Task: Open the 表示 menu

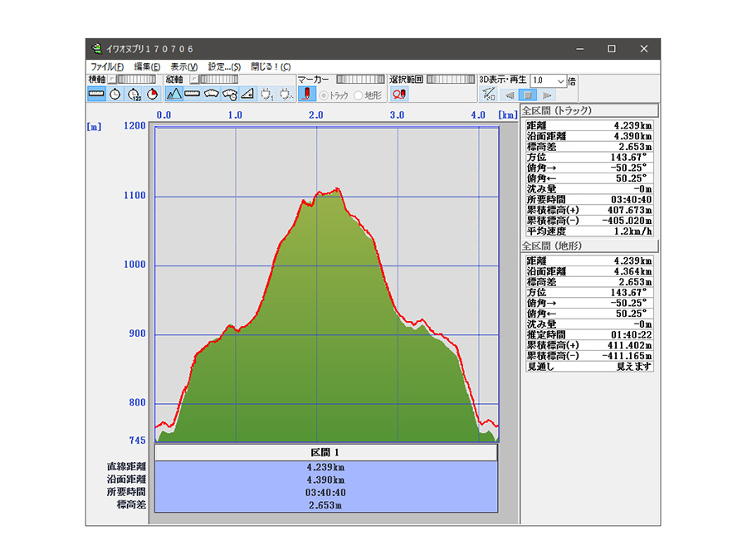Action: tap(183, 66)
